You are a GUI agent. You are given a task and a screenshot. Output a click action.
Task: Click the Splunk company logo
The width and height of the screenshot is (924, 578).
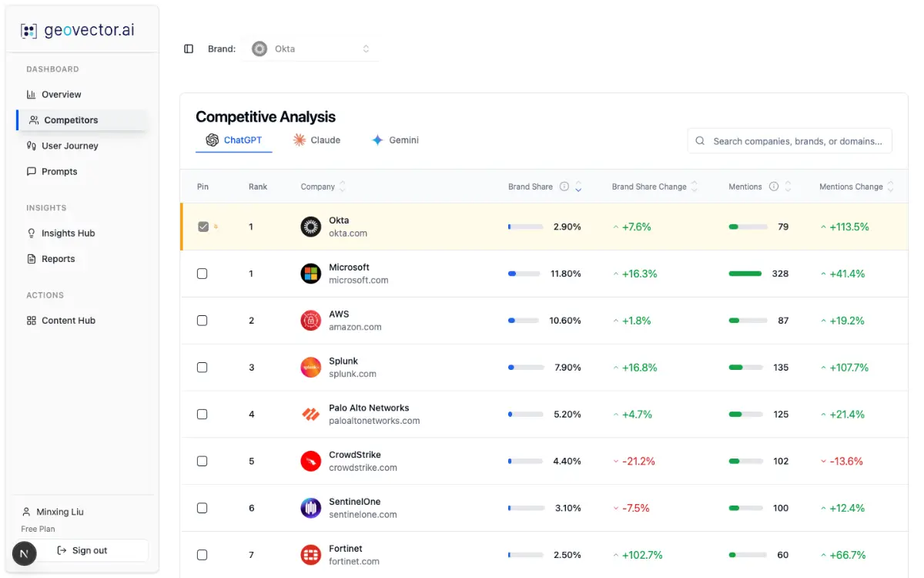[310, 368]
